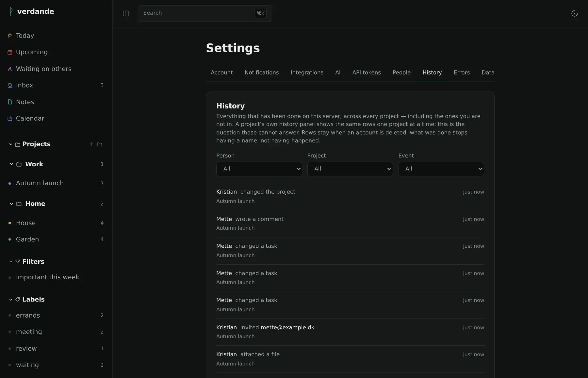Open the Errors tab

click(x=462, y=73)
